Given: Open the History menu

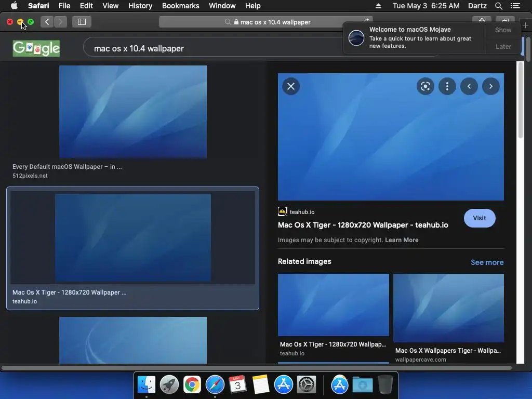Looking at the screenshot, I should click(x=140, y=6).
